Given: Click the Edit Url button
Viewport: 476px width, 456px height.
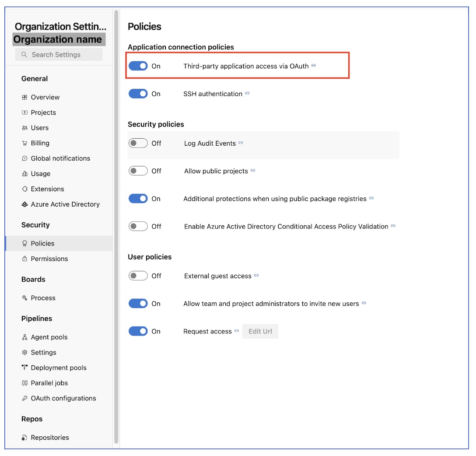Looking at the screenshot, I should pyautogui.click(x=260, y=331).
